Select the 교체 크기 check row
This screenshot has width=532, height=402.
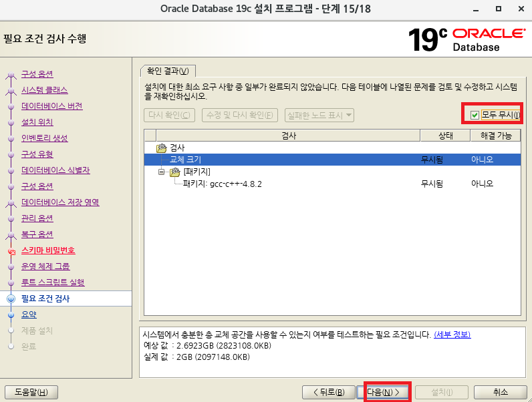coord(333,160)
